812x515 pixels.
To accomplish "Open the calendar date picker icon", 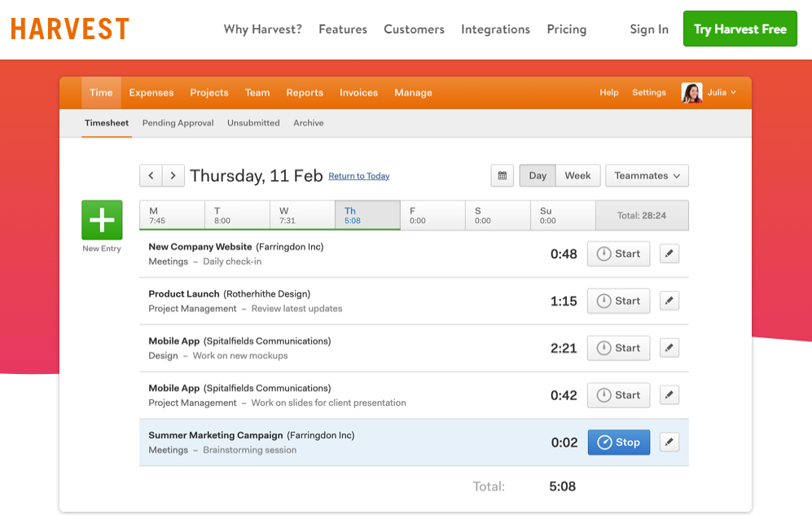I will coord(502,176).
